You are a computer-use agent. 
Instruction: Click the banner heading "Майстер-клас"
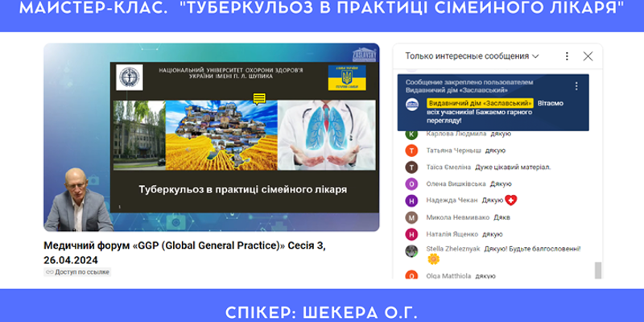93,7
